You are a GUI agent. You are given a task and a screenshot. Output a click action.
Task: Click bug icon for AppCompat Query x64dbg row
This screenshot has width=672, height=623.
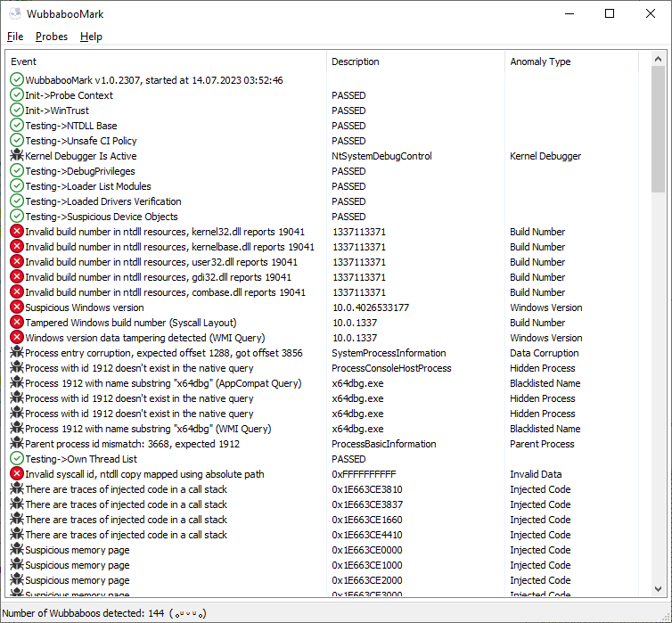point(17,382)
